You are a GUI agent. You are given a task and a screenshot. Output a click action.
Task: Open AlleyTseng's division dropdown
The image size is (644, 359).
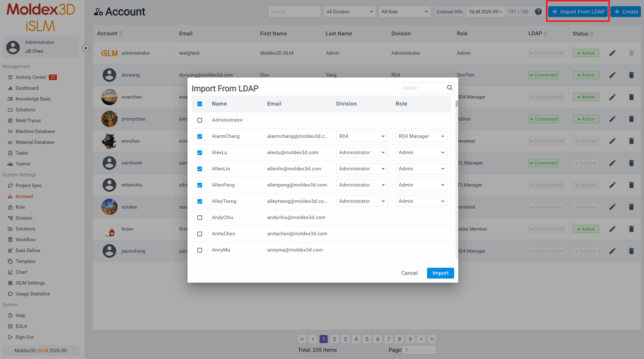(x=362, y=201)
